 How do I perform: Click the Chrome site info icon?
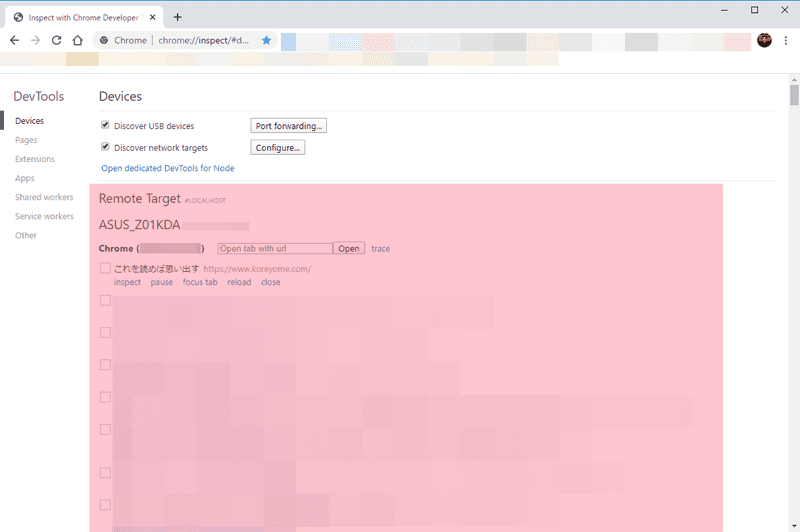[x=104, y=40]
